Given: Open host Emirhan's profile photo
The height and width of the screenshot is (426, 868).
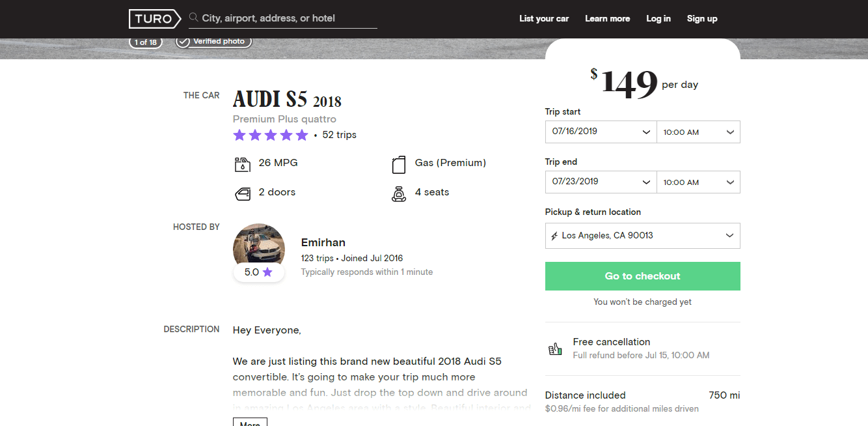Looking at the screenshot, I should 259,248.
